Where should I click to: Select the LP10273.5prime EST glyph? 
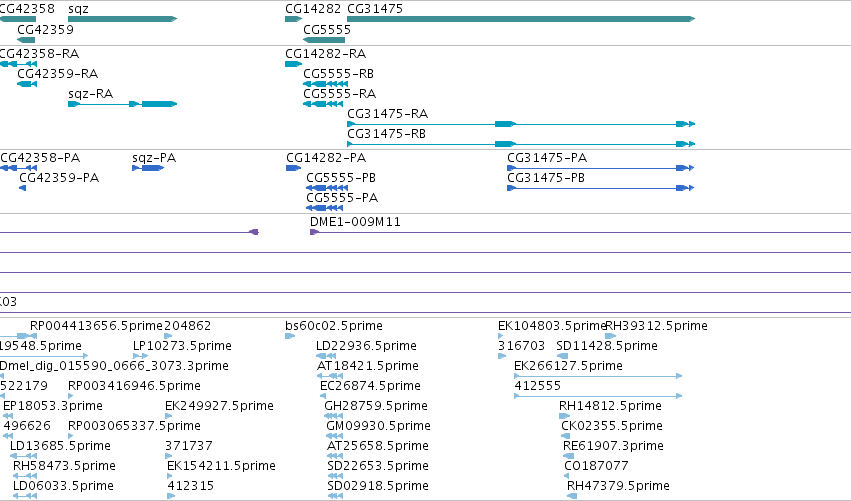tap(141, 356)
